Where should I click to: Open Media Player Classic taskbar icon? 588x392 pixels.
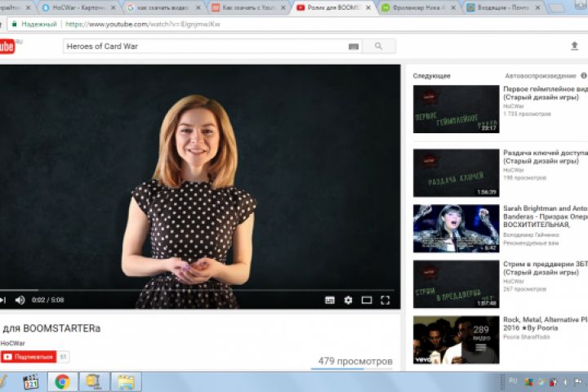[31, 382]
